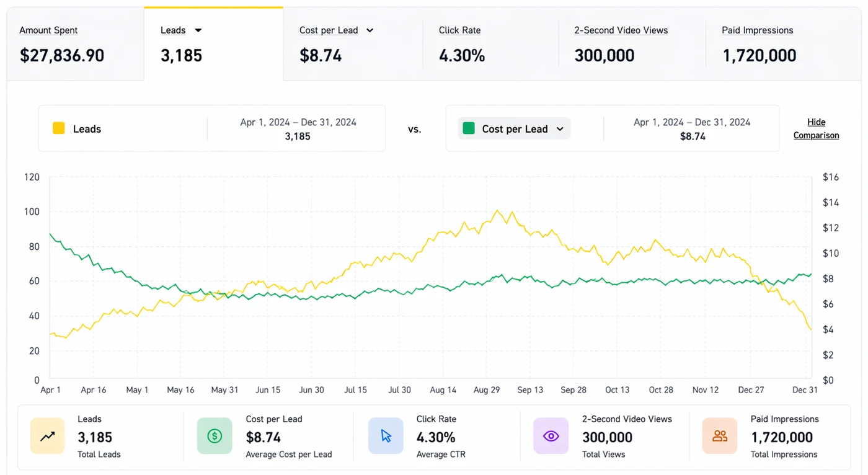Click the Dec 31 x-axis label
Viewport: 868px width, 475px height.
[805, 390]
